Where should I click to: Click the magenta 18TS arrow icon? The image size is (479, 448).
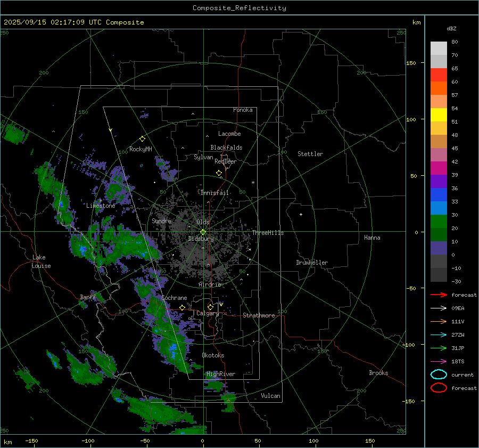(439, 362)
